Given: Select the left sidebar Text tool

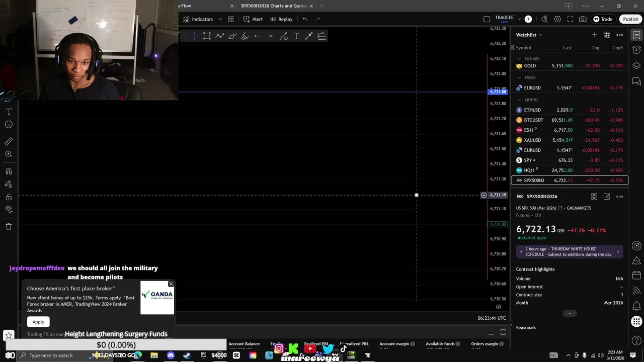Looking at the screenshot, I should point(9,112).
